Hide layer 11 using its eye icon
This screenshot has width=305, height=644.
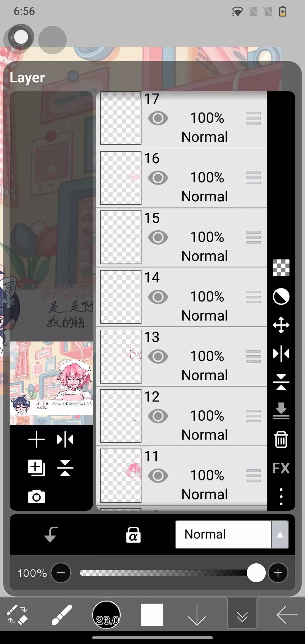(x=158, y=476)
